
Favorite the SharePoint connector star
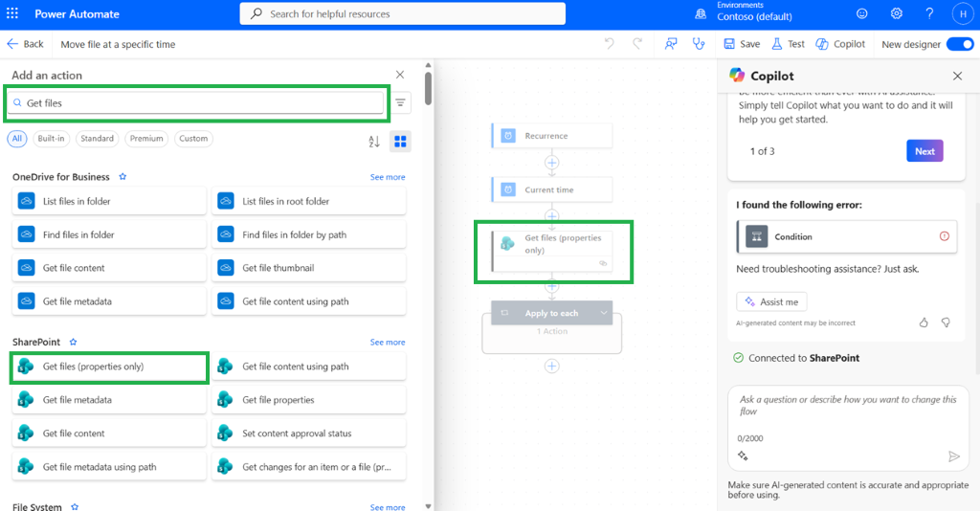pyautogui.click(x=73, y=342)
